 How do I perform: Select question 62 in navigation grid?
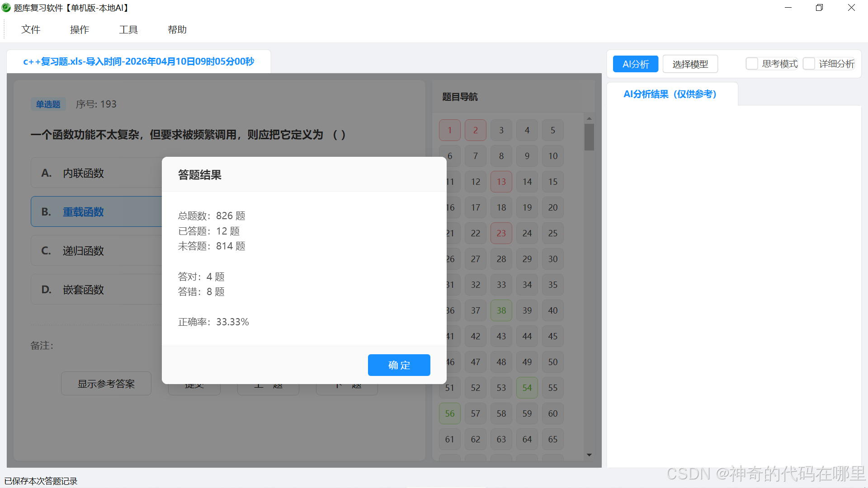pos(476,439)
